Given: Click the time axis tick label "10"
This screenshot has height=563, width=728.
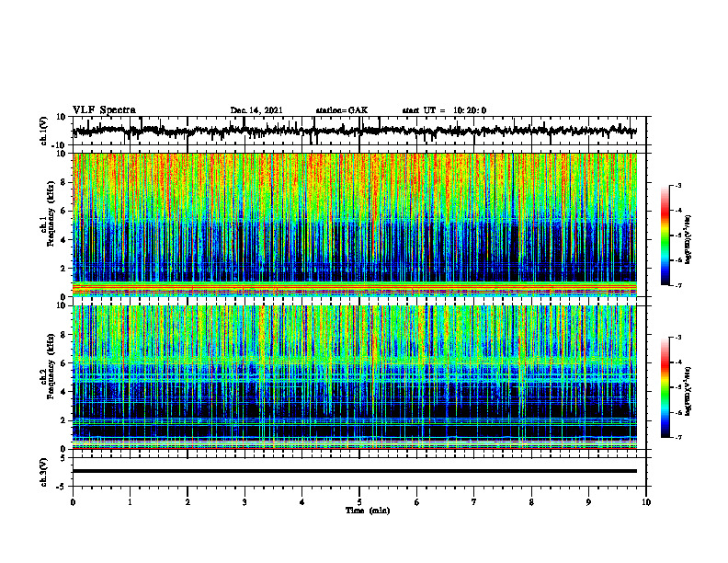Looking at the screenshot, I should click(646, 502).
